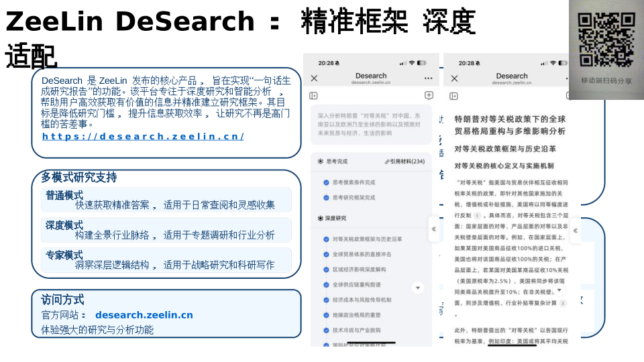Image resolution: width=644 pixels, height=362 pixels.
Task: Open citation marker 3 in the report text
Action: click(562, 303)
